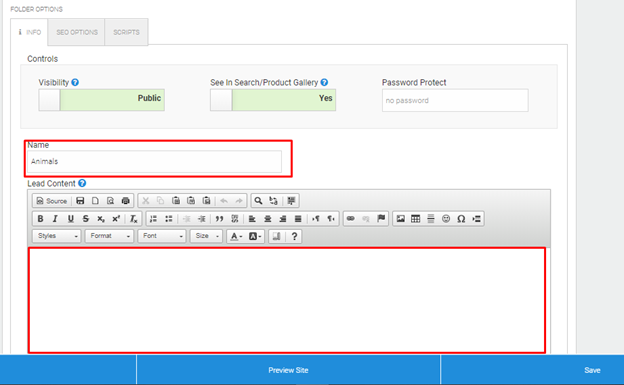Image resolution: width=624 pixels, height=385 pixels.
Task: Click the Paste from Word icon
Action: [206, 201]
